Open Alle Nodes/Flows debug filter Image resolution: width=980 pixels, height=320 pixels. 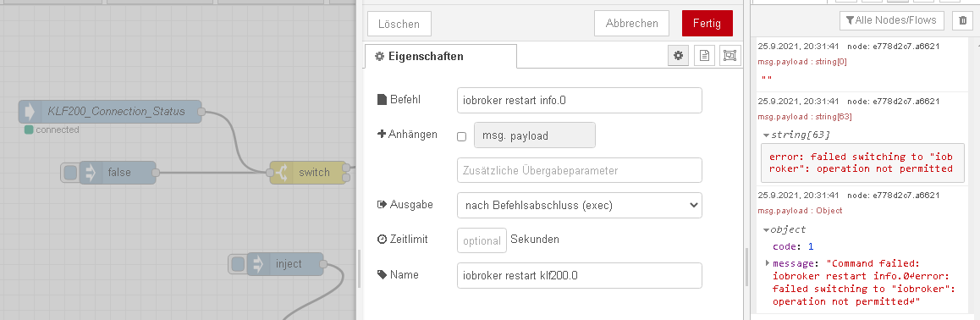[891, 20]
